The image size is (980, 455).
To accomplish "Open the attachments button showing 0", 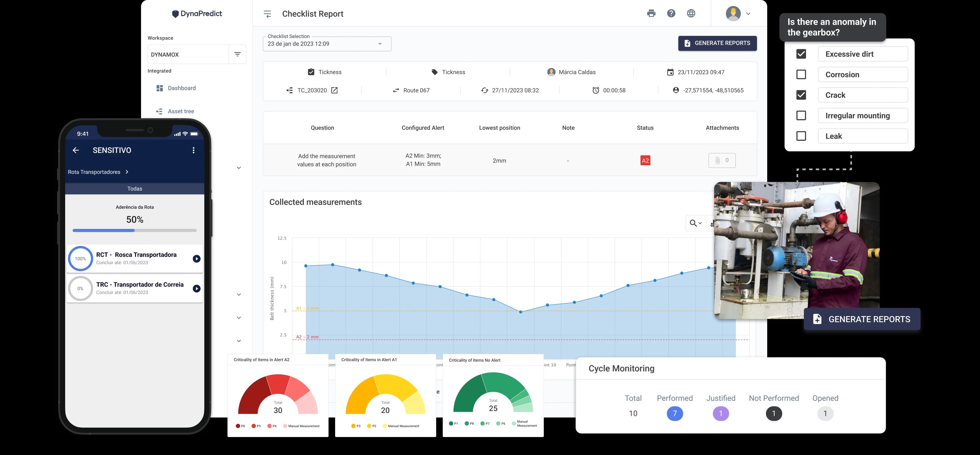I will (722, 161).
